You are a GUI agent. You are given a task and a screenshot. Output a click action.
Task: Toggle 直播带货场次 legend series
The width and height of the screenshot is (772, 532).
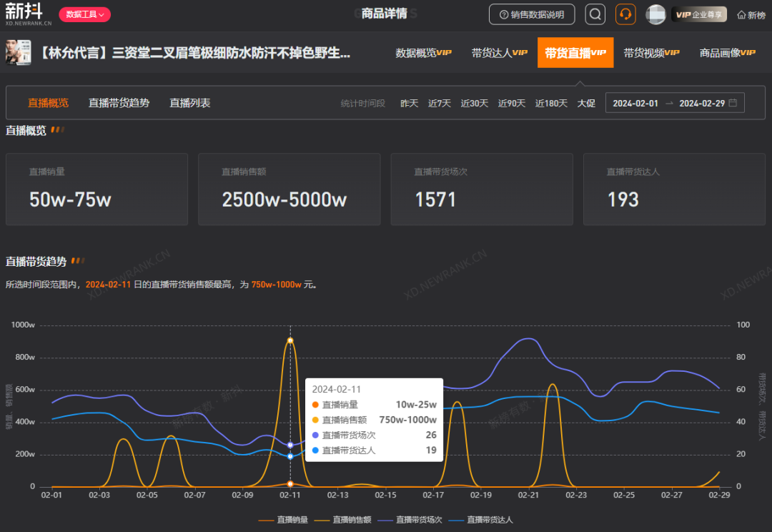(410, 520)
